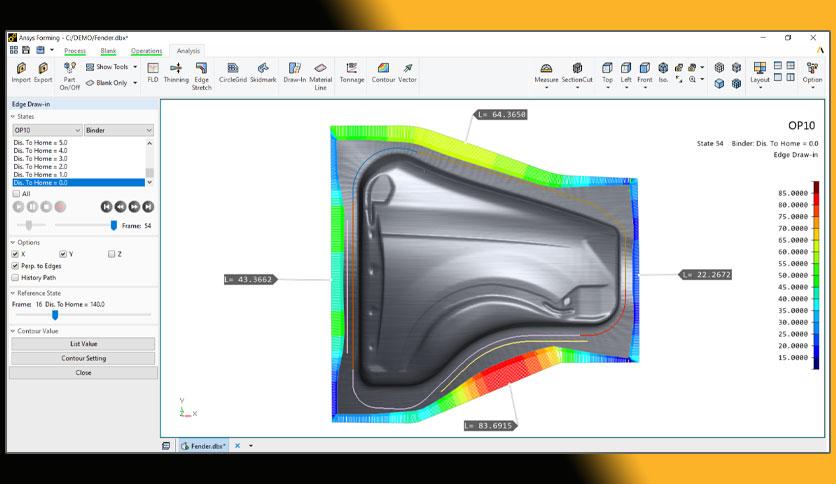Open the CircleGrid analysis
The image size is (836, 484).
click(x=232, y=72)
